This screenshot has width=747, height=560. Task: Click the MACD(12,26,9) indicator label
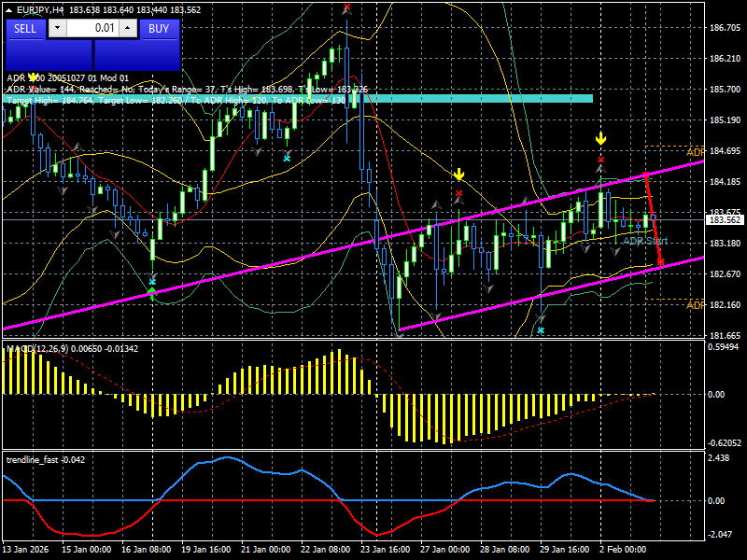[x=73, y=348]
